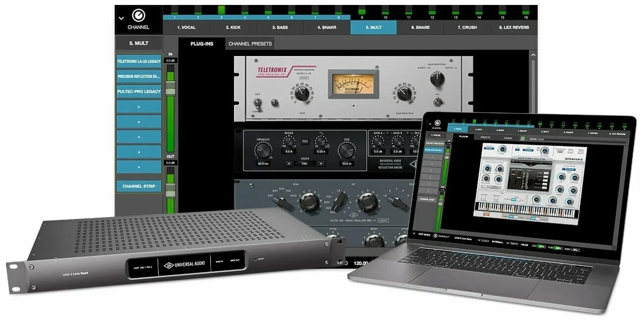The image size is (644, 323).
Task: Select the 1. VOCAL tab on the laptop screen
Action: (x=458, y=129)
